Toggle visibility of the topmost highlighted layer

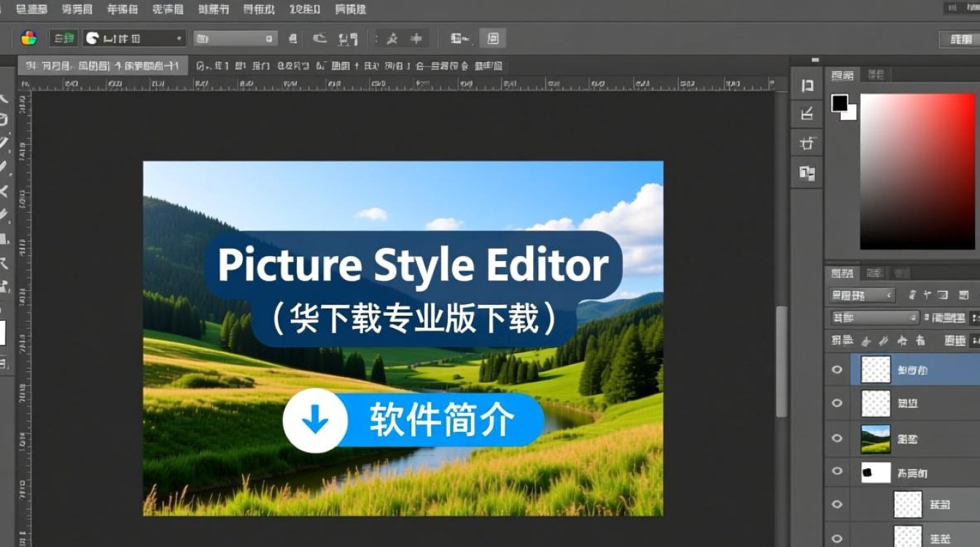pyautogui.click(x=837, y=370)
